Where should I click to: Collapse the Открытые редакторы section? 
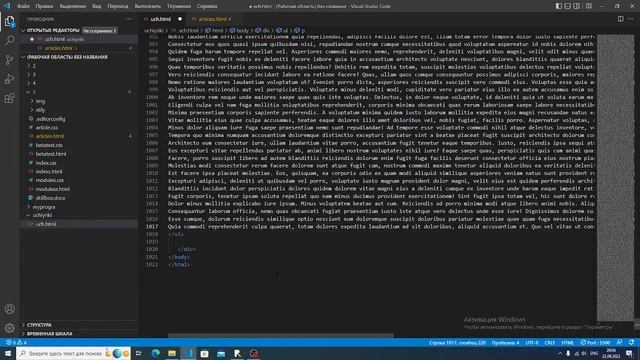click(53, 30)
